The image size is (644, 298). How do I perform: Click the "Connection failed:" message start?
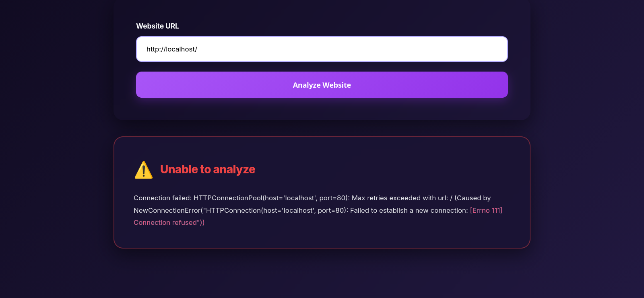[162, 198]
